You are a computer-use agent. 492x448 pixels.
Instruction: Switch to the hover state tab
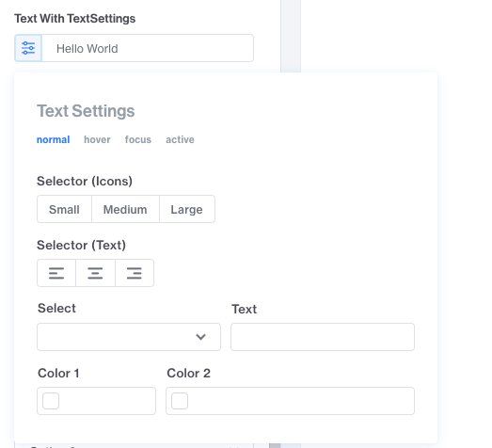97,139
